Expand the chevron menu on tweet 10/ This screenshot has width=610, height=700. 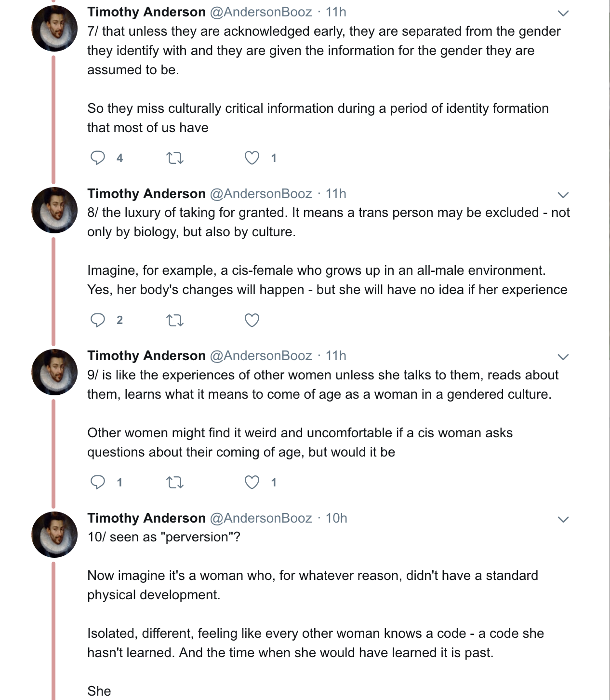click(x=563, y=519)
